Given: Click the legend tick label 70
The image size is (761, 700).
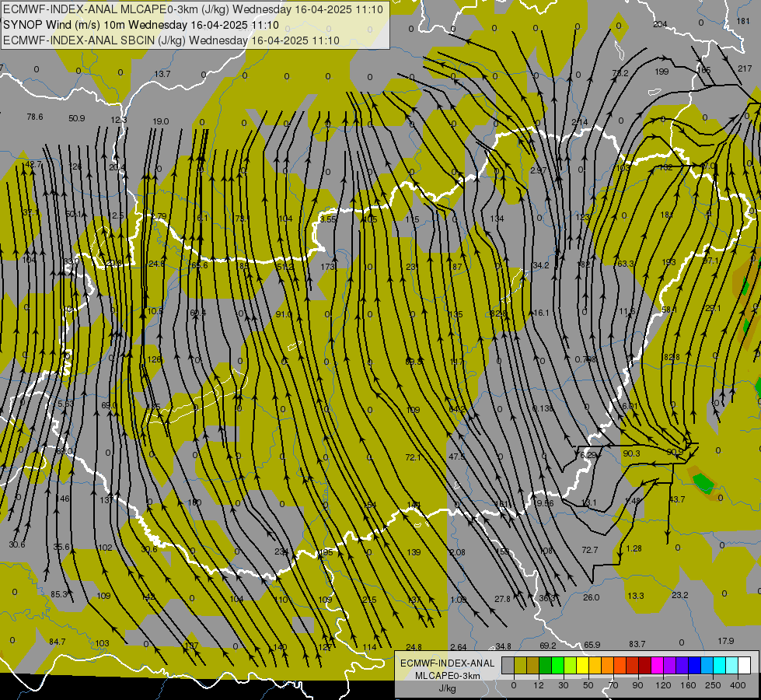Looking at the screenshot, I should tap(613, 685).
